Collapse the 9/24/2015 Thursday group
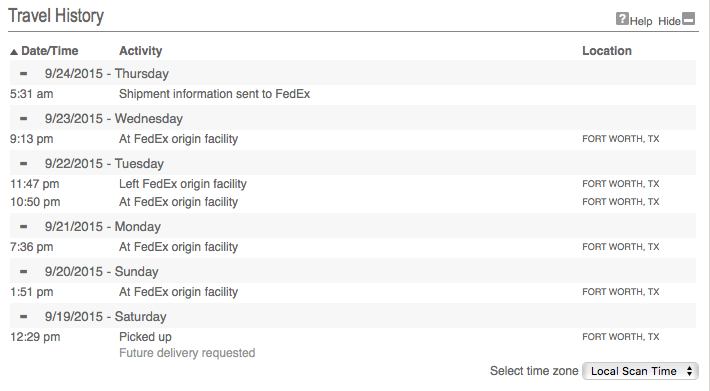The image size is (710, 391). pyautogui.click(x=24, y=73)
